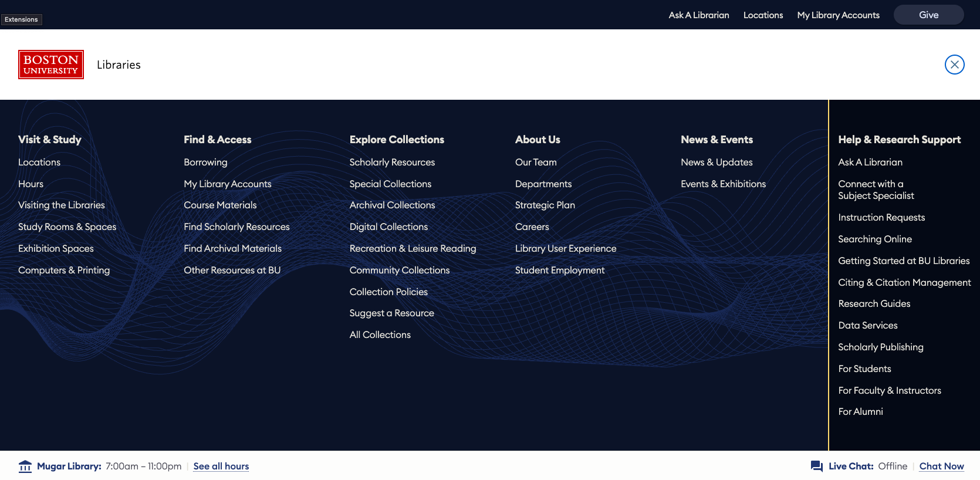This screenshot has width=980, height=480.
Task: Click the Libraries site title
Action: click(x=119, y=65)
